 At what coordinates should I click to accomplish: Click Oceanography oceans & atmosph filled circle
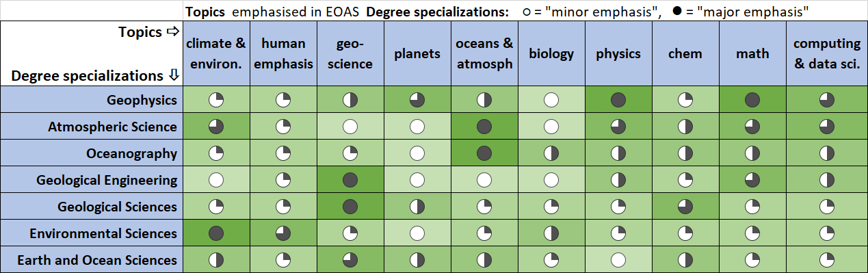pos(484,153)
